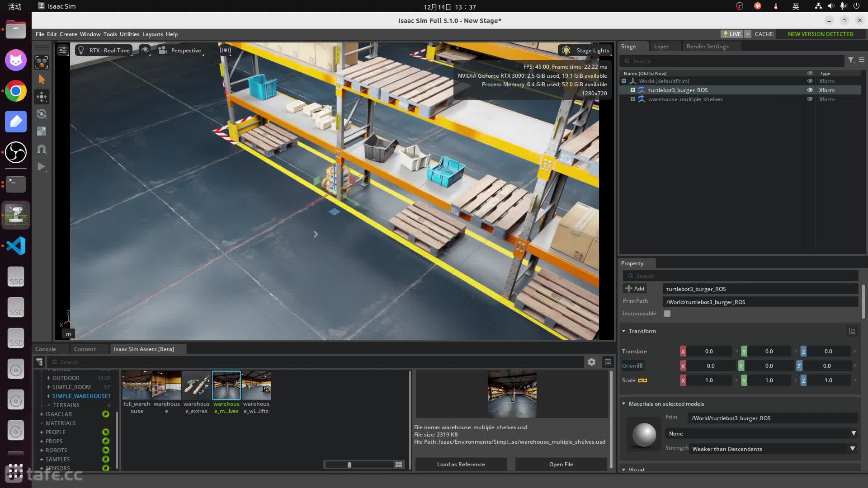Enable the Instanceable checkbox
The image size is (868, 488).
tap(667, 314)
